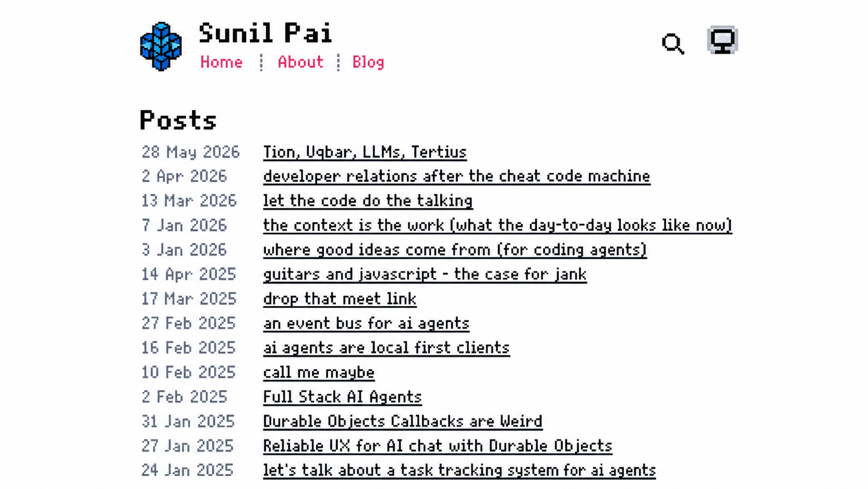Open Reliable UX for AI chat post

coord(438,446)
